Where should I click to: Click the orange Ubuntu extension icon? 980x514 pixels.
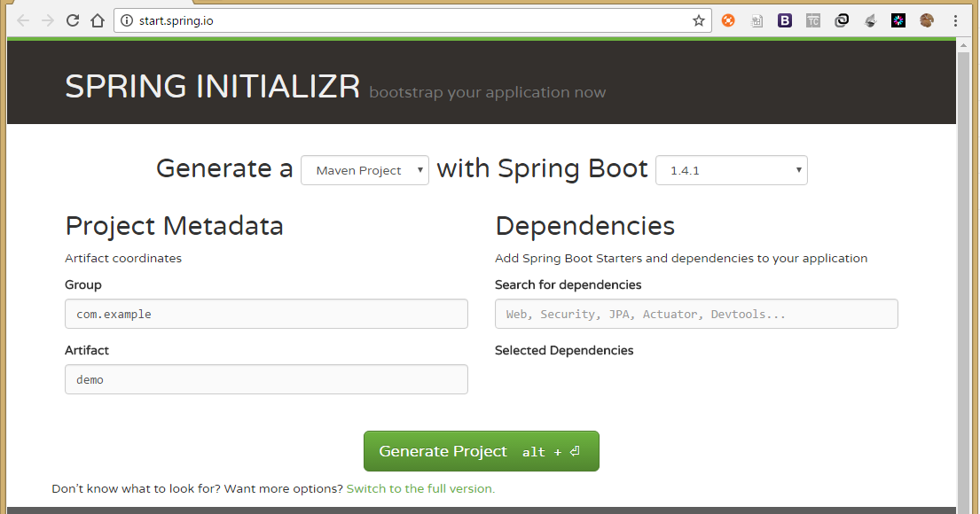[728, 19]
